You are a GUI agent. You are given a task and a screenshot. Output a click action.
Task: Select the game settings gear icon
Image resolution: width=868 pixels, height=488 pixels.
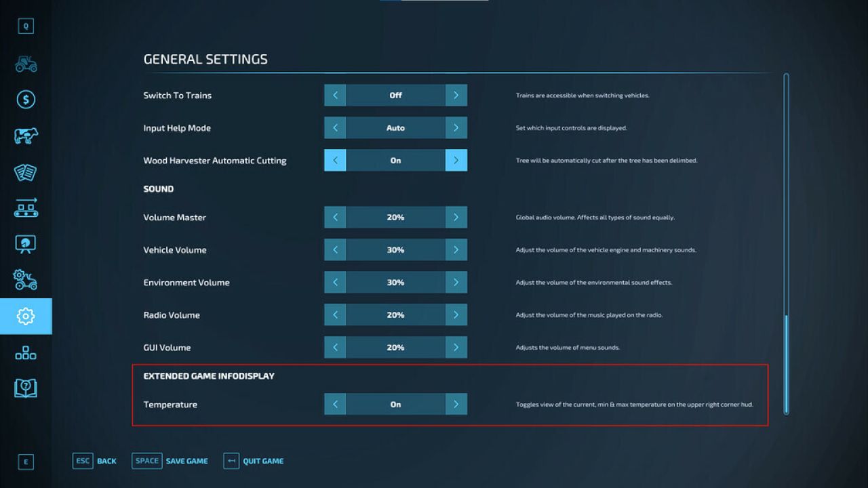coord(26,316)
